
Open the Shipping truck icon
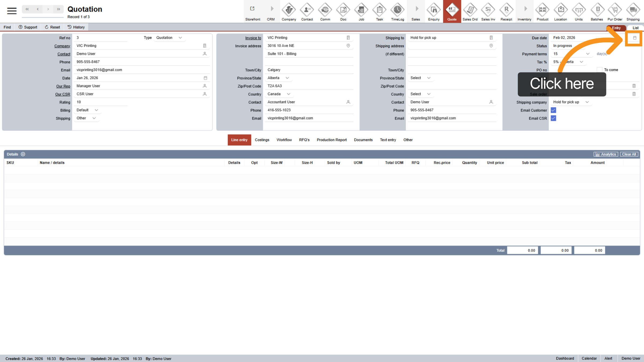[x=633, y=10]
